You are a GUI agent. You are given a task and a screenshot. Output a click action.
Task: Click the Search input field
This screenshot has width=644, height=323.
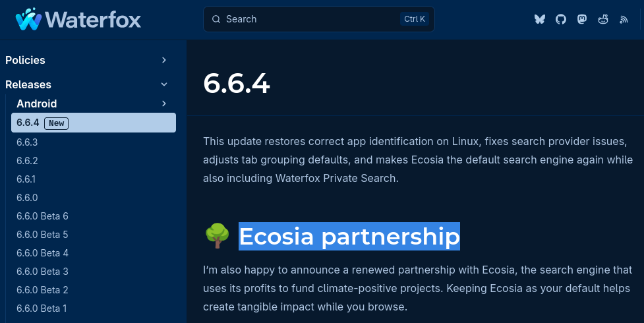point(310,19)
